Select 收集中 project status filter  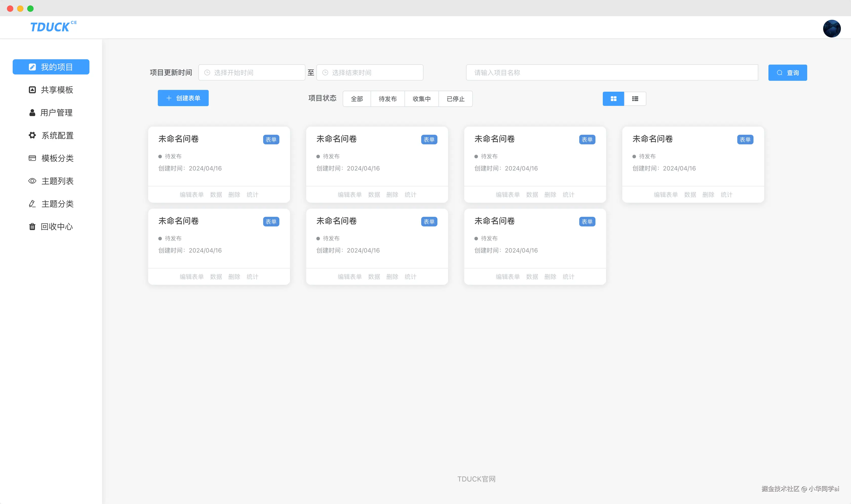pos(421,99)
